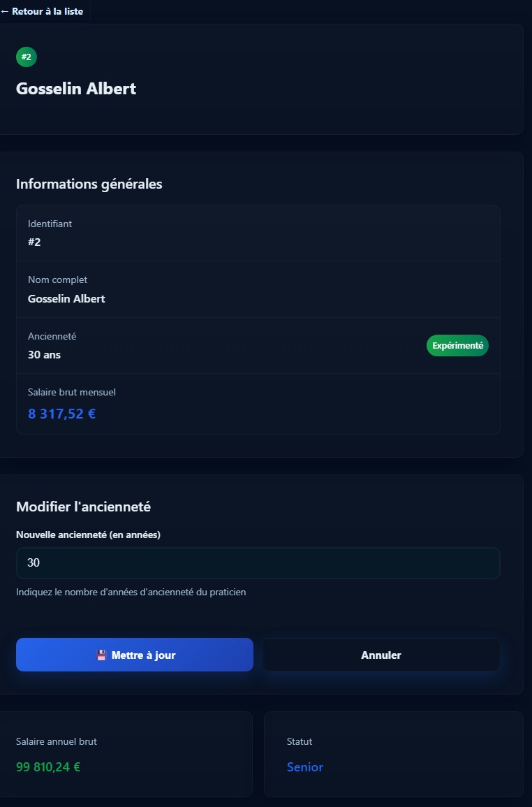
Task: Click the Informations générales section heading
Action: pyautogui.click(x=89, y=184)
